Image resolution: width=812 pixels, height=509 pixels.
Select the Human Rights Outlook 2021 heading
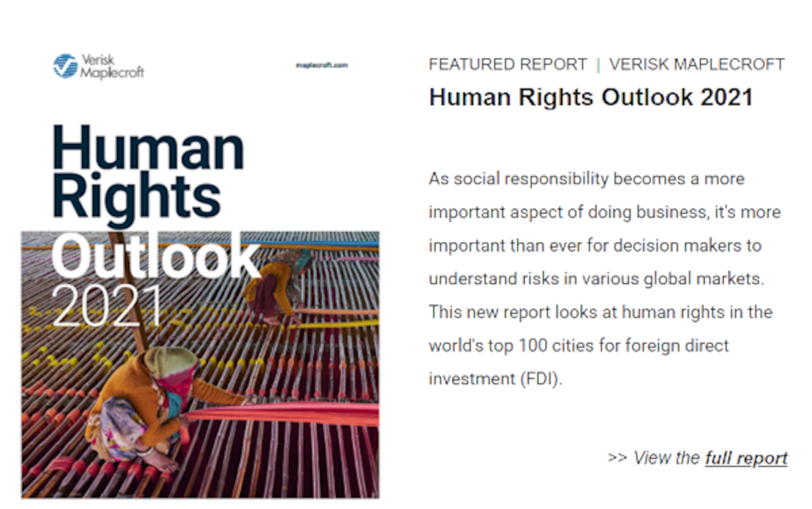591,97
